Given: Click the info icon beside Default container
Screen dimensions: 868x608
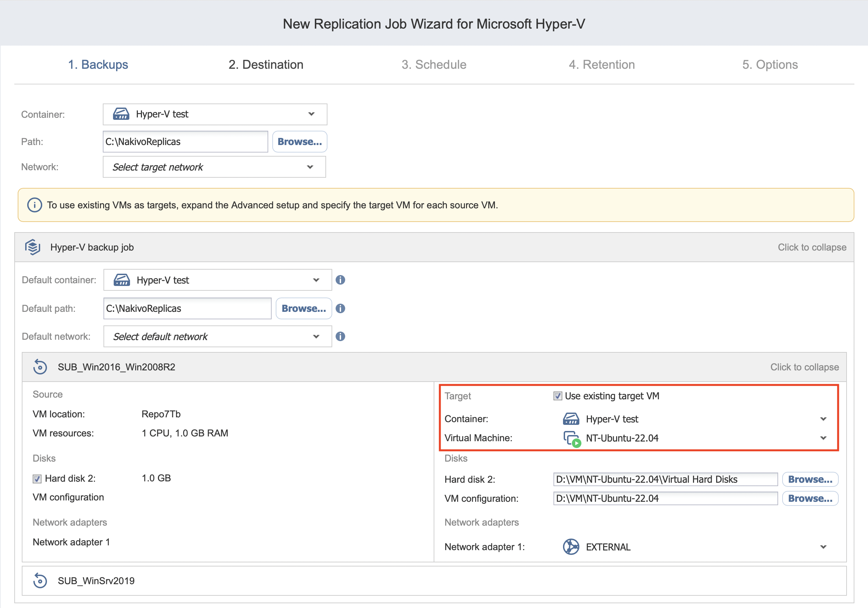Looking at the screenshot, I should tap(340, 280).
